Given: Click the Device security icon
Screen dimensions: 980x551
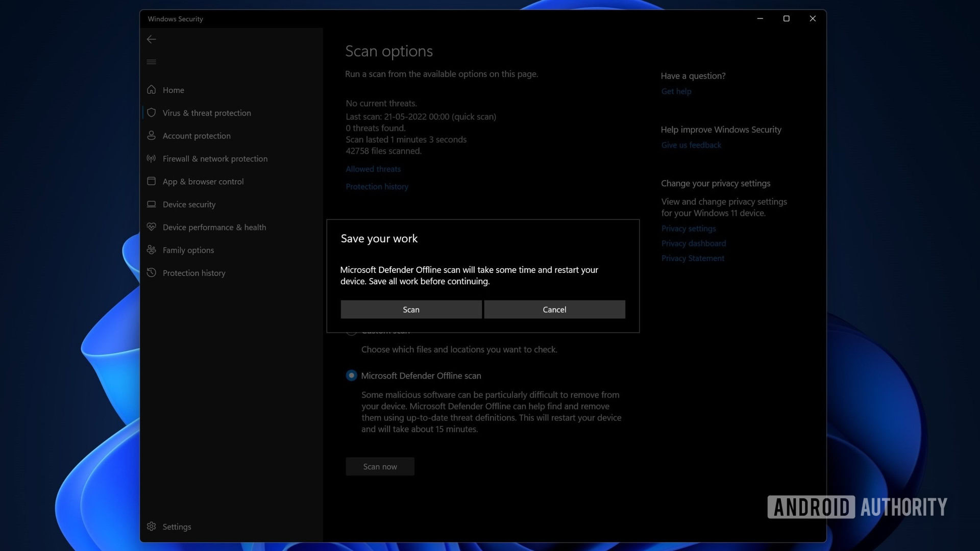Looking at the screenshot, I should 152,204.
